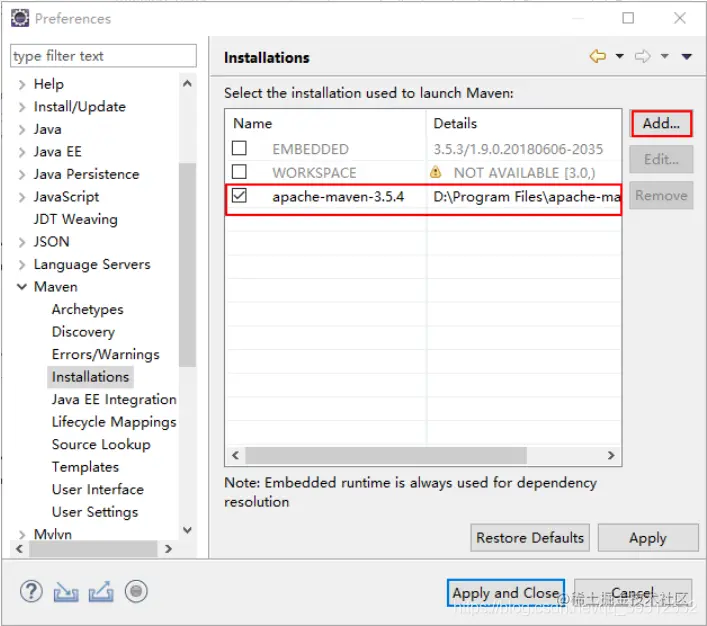Expand the JavaScript tree node
707x626 pixels.
(x=22, y=197)
